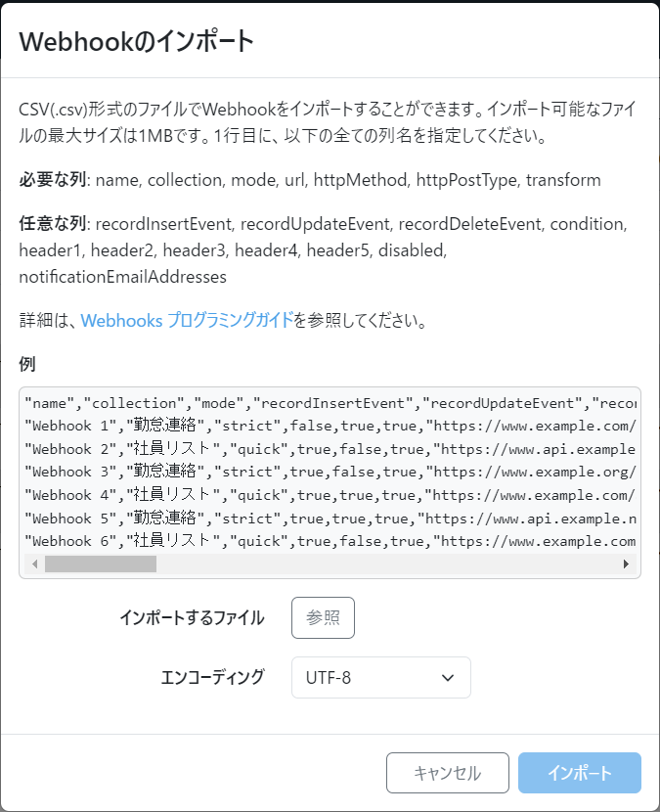Open encoding options to change UTF-8
This screenshot has width=660, height=812.
click(380, 677)
